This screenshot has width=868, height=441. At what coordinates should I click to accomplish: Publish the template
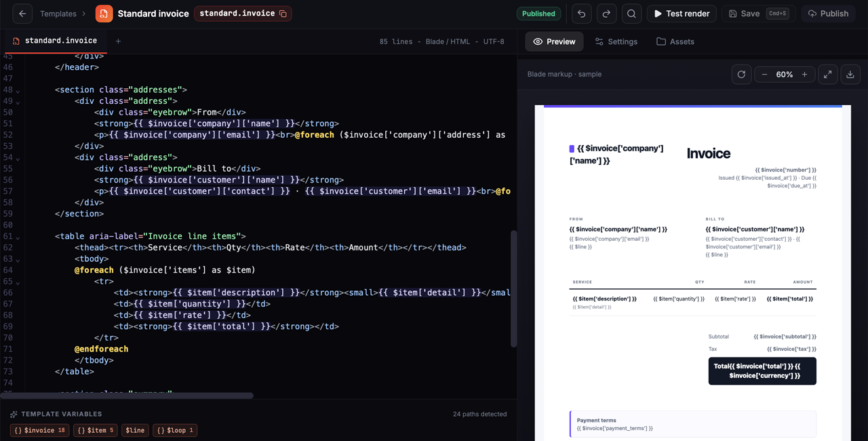tap(828, 14)
